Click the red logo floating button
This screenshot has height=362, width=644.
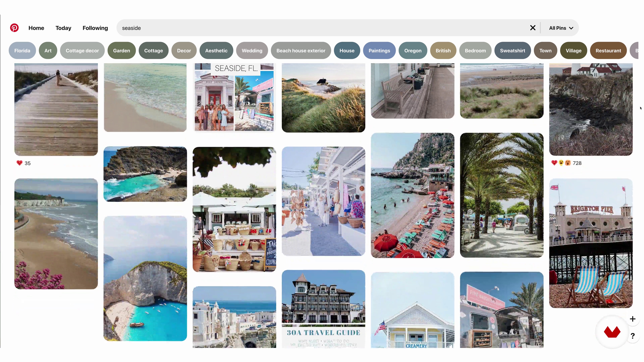click(x=612, y=332)
